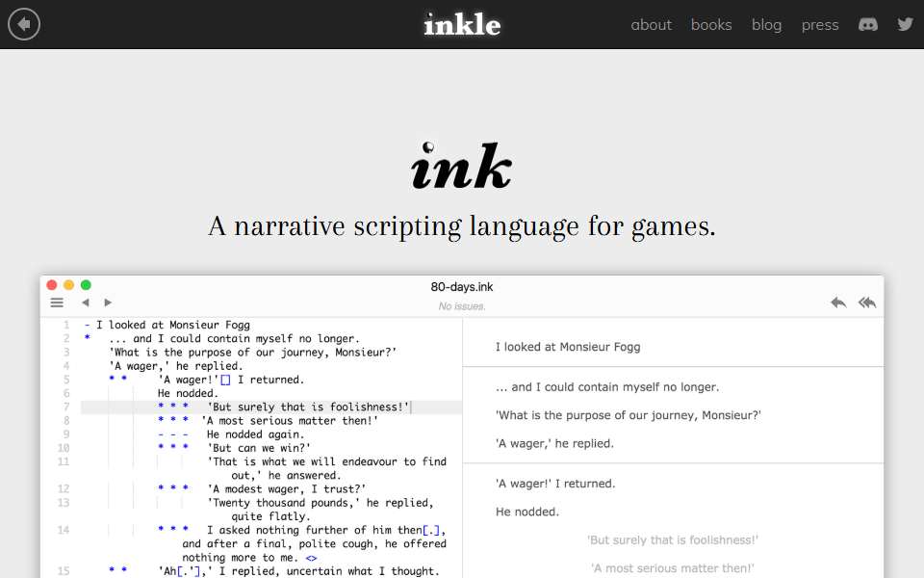
Task: Click tagline 'A narrative scripting language for games.'
Action: coord(462,226)
